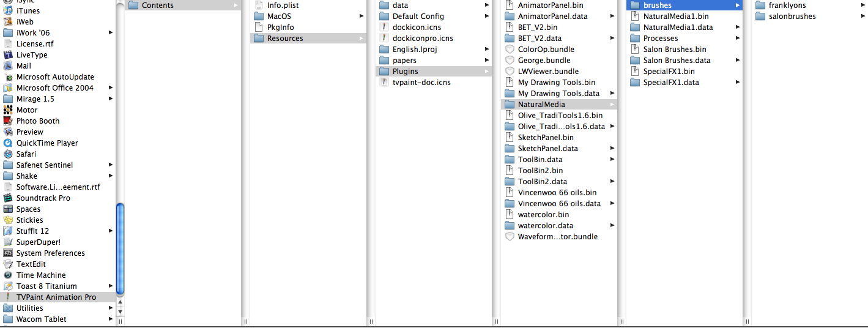Screen dimensions: 868x328
Task: Expand the papers folder arrow
Action: click(x=487, y=60)
